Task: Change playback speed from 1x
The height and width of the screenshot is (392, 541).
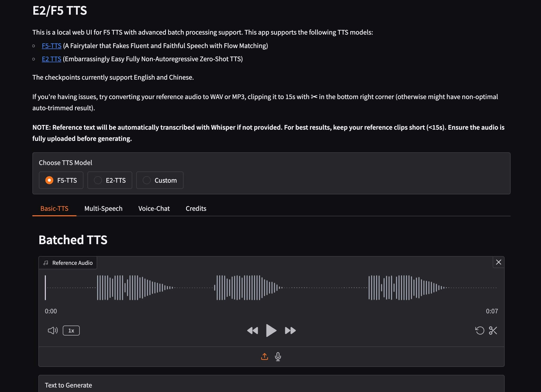Action: 71,331
